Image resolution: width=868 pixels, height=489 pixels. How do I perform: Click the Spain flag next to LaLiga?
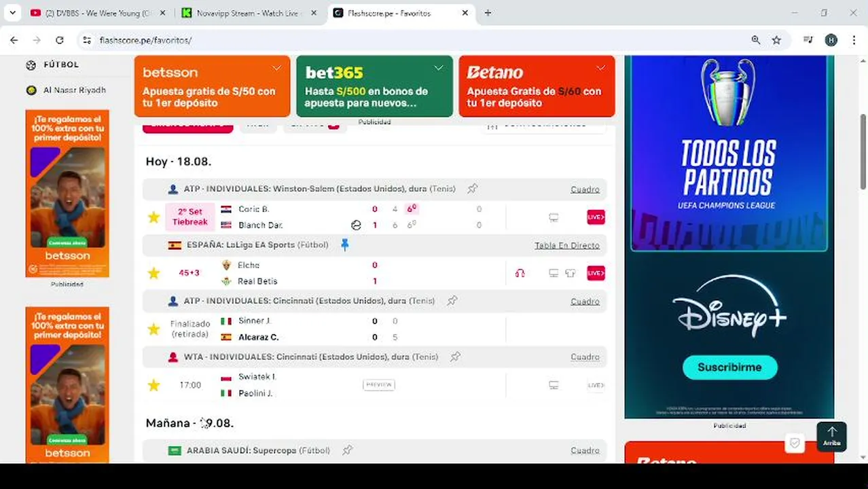(175, 245)
